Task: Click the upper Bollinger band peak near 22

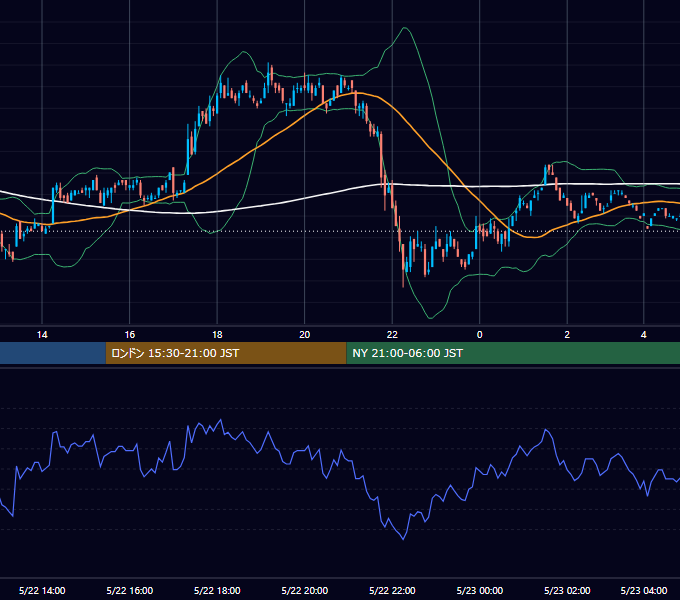Action: tap(405, 28)
